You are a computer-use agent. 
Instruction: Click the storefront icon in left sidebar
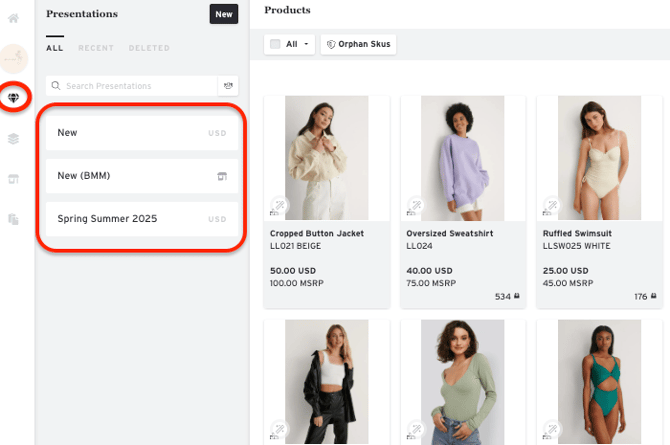[x=15, y=179]
